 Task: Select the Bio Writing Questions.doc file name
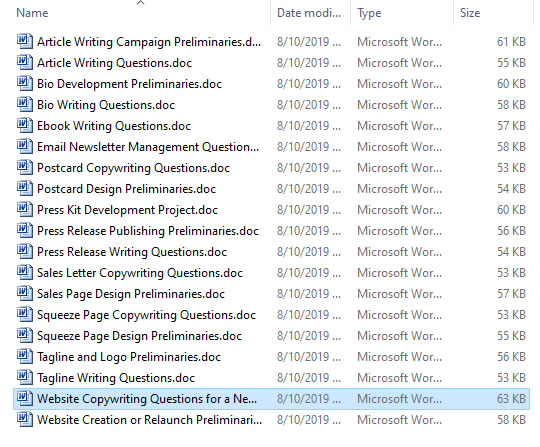[106, 105]
